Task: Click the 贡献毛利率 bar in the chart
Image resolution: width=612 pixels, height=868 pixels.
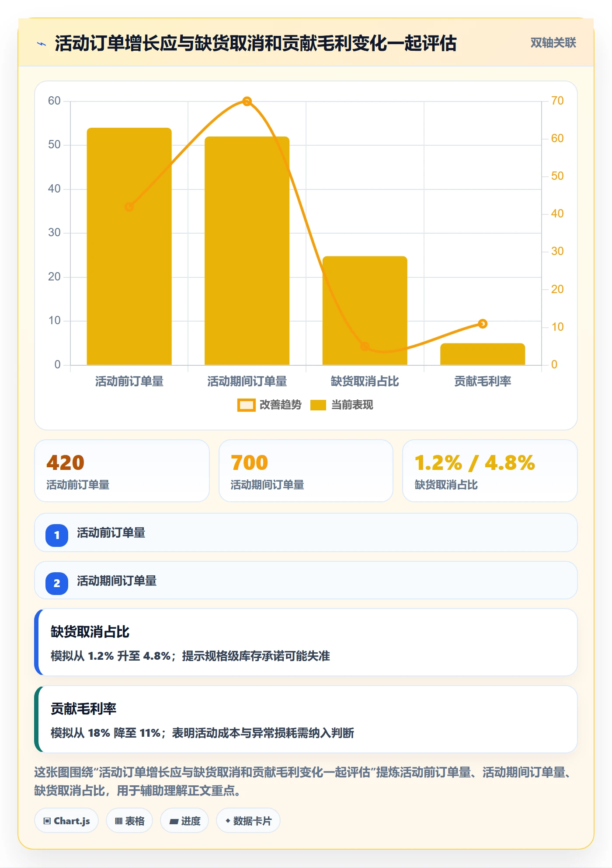Action: pos(483,354)
